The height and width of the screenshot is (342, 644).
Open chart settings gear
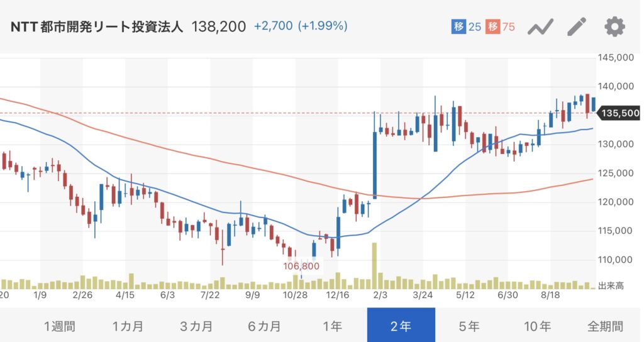[x=614, y=27]
